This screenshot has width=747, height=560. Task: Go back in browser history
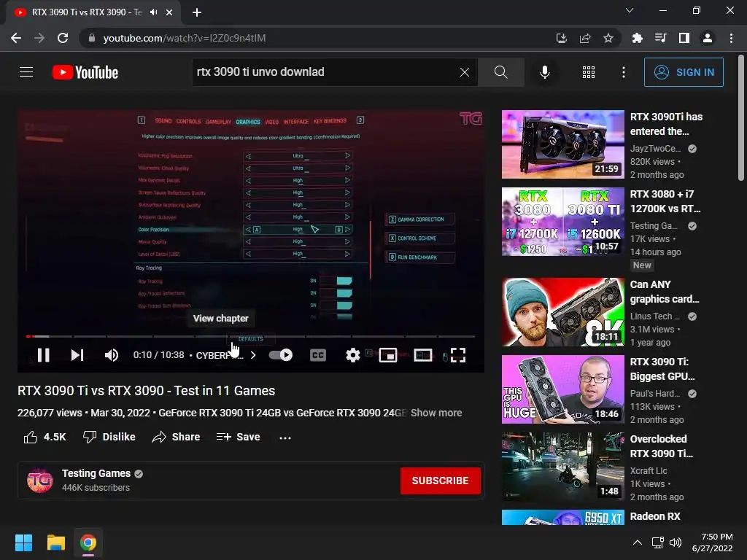(16, 38)
